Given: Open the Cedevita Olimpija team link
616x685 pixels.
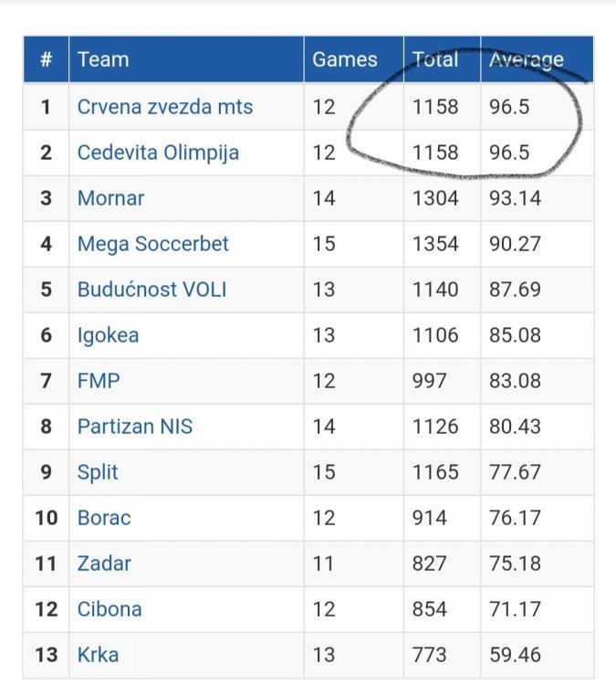Looking at the screenshot, I should click(x=158, y=153).
